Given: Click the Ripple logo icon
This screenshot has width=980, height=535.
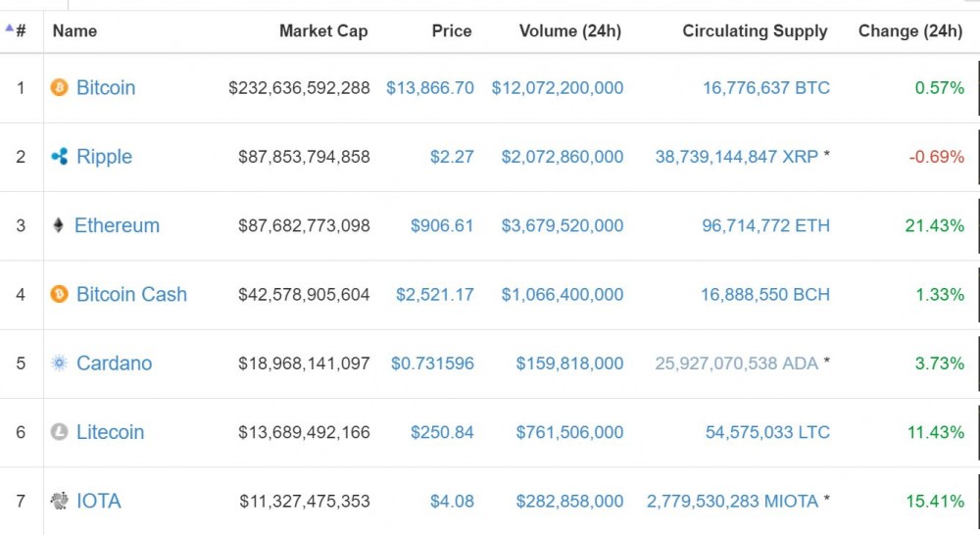Looking at the screenshot, I should click(60, 156).
